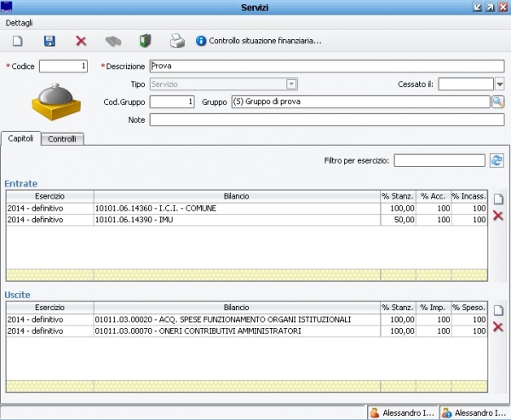Click the green shield toolbar icon
Viewport: 511px width, 420px height.
tap(145, 41)
